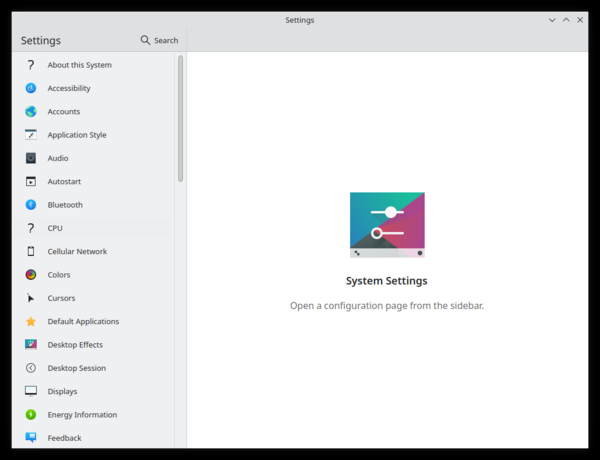Select Desktop Session in sidebar

(76, 368)
